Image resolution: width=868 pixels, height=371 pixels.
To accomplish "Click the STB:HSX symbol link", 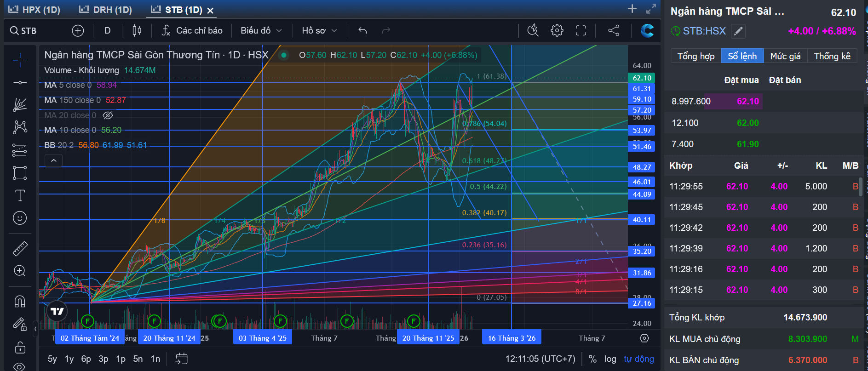I will pos(704,31).
